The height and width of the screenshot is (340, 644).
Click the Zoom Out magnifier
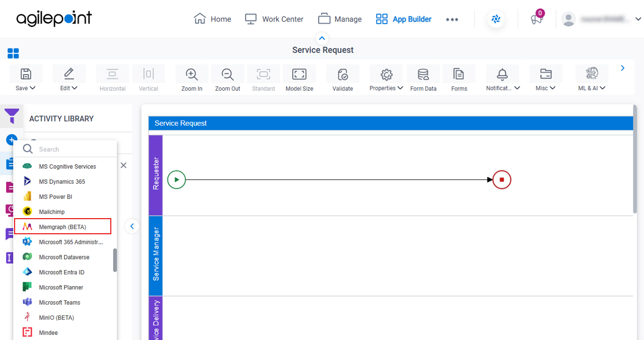click(227, 74)
